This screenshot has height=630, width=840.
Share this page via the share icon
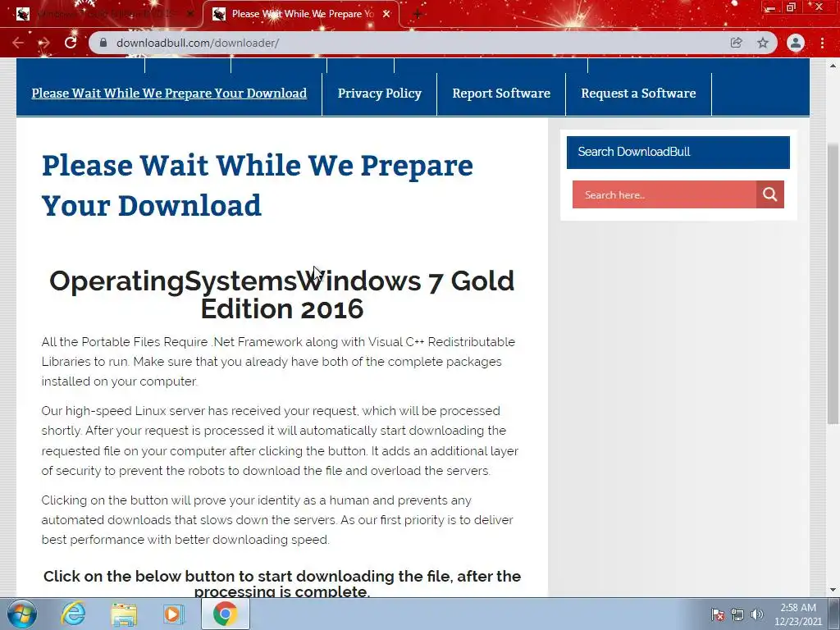point(737,43)
